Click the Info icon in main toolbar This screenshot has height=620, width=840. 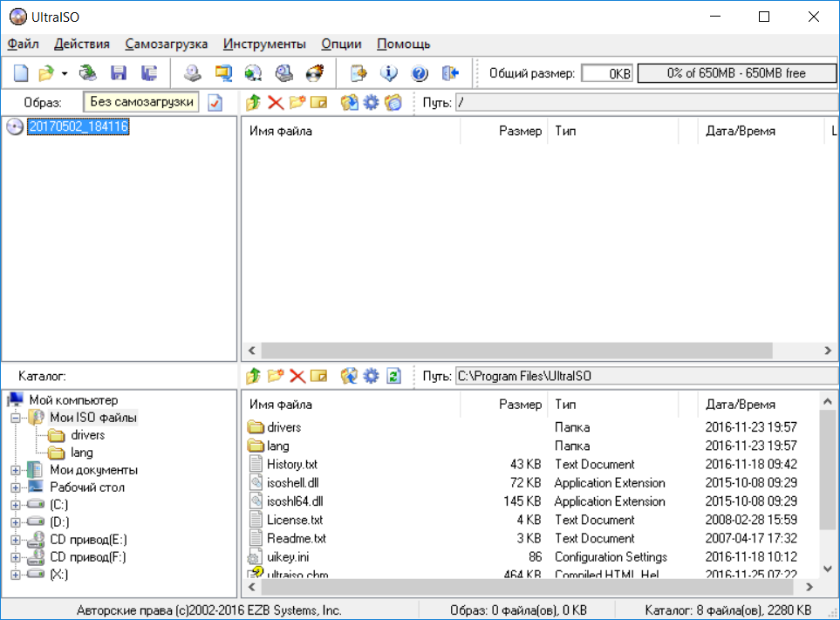[388, 73]
